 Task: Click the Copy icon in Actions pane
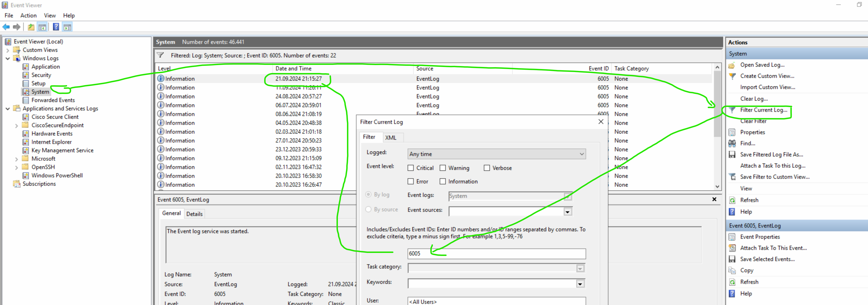coord(732,270)
